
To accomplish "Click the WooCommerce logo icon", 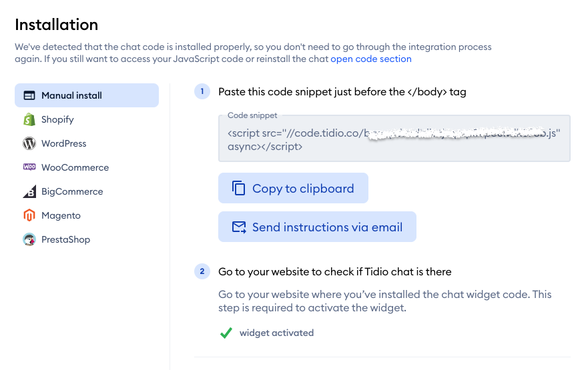I will [x=29, y=167].
